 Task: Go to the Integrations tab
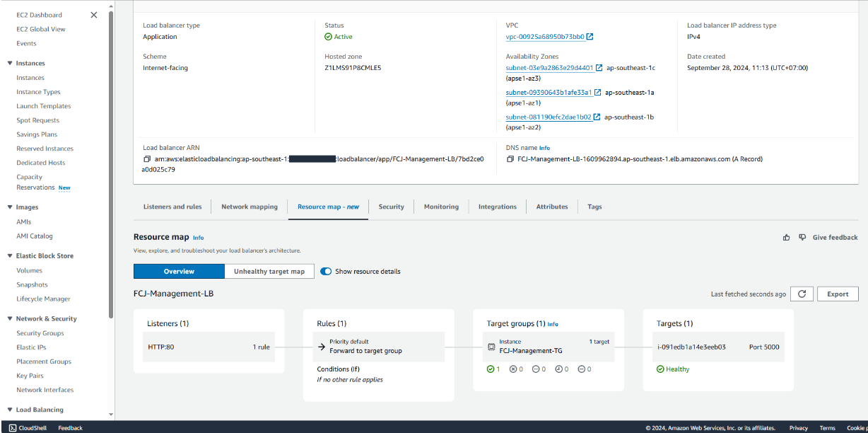tap(498, 207)
